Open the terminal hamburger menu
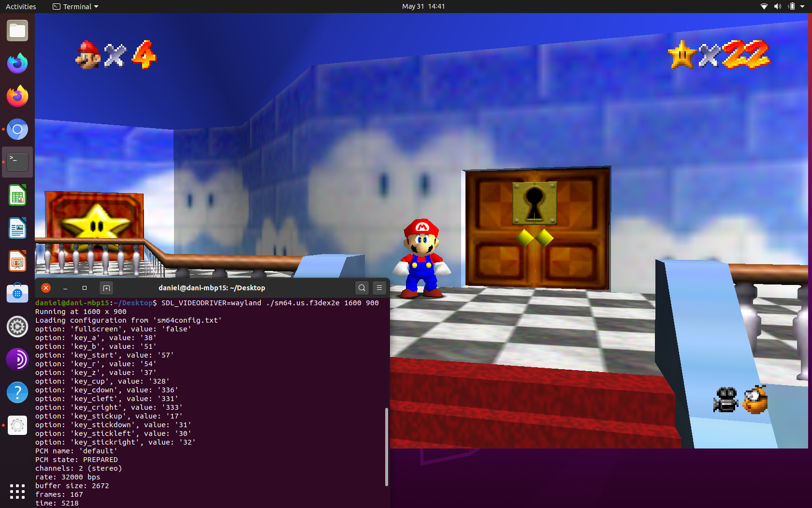Screen dimensions: 812x508 coord(379,287)
